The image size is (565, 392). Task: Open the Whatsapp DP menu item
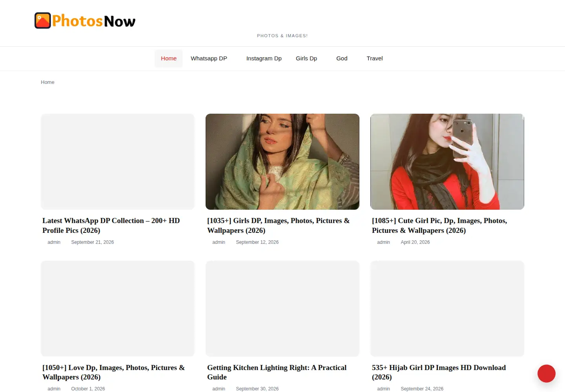pos(209,58)
